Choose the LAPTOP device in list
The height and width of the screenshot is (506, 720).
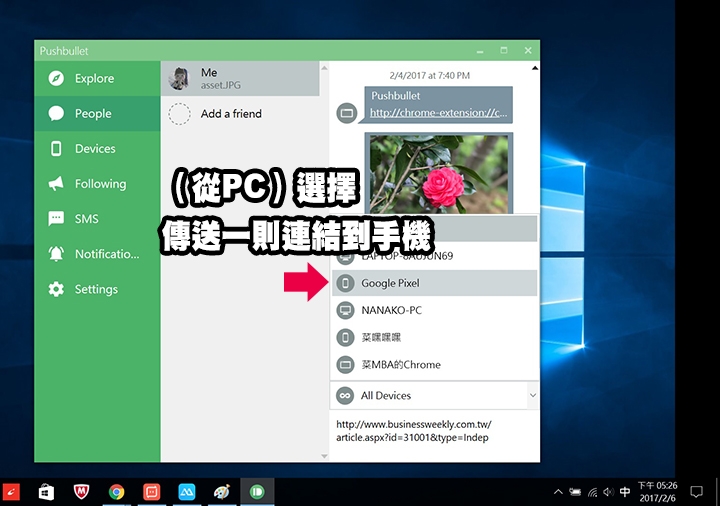coord(434,256)
